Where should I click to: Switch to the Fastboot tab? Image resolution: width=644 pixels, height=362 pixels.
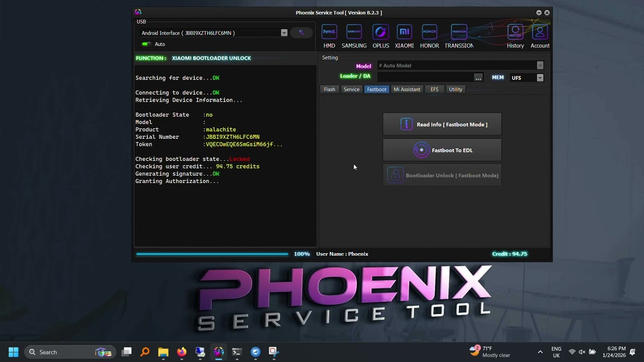click(377, 89)
